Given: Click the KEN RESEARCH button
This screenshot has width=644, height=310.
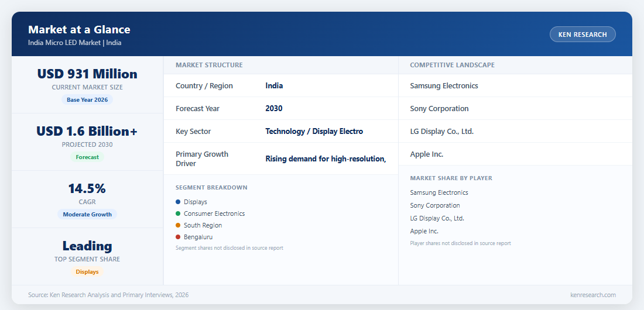Looking at the screenshot, I should 583,35.
